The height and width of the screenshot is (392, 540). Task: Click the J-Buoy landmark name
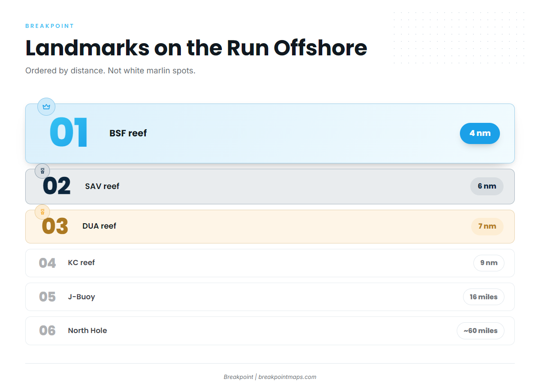tap(81, 297)
